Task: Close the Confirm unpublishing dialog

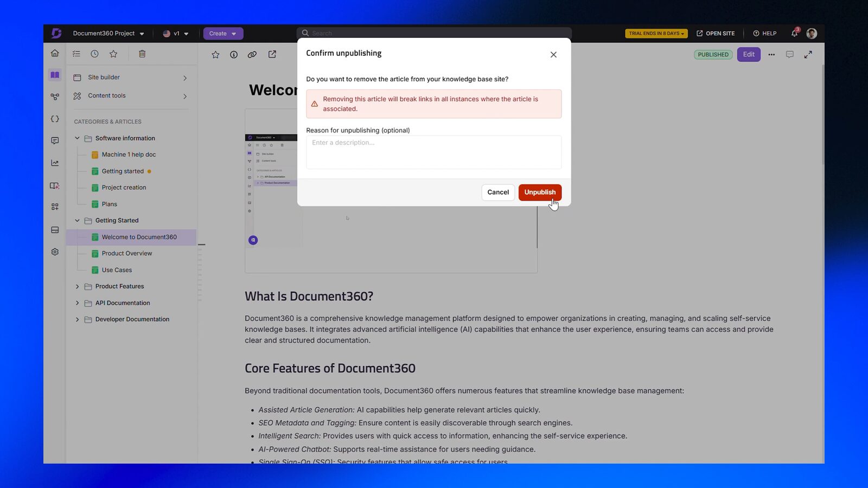Action: (553, 54)
